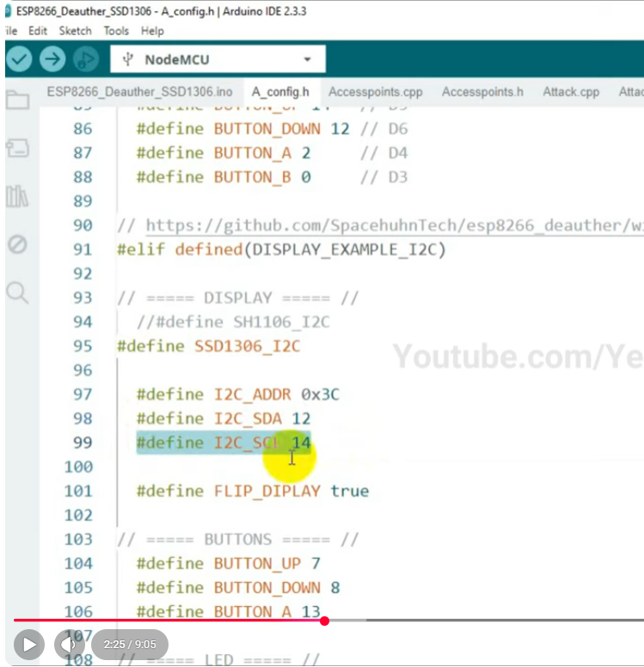The image size is (644, 667).
Task: Click the Upload arrow button
Action: point(52,58)
